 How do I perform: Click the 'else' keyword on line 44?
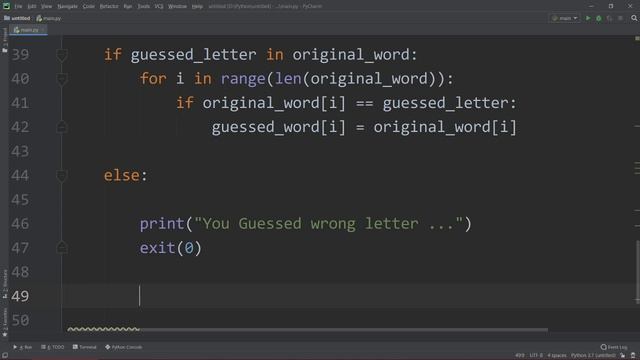pyautogui.click(x=122, y=176)
